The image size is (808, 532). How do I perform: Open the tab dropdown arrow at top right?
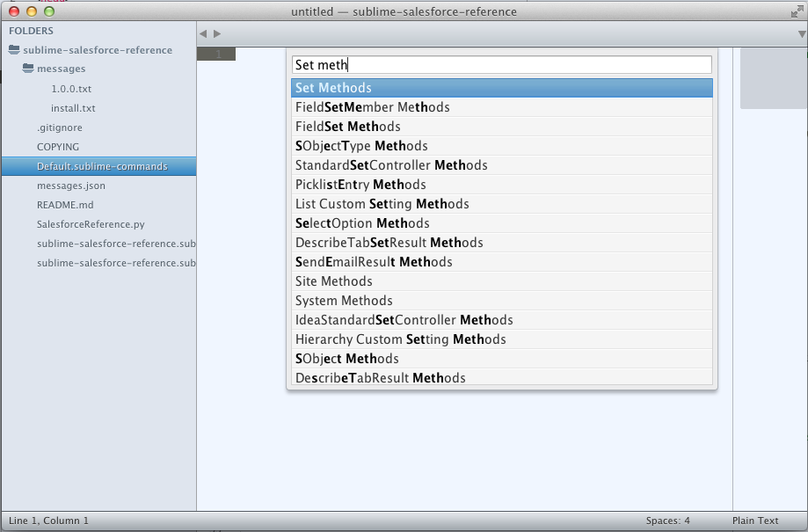[x=800, y=33]
